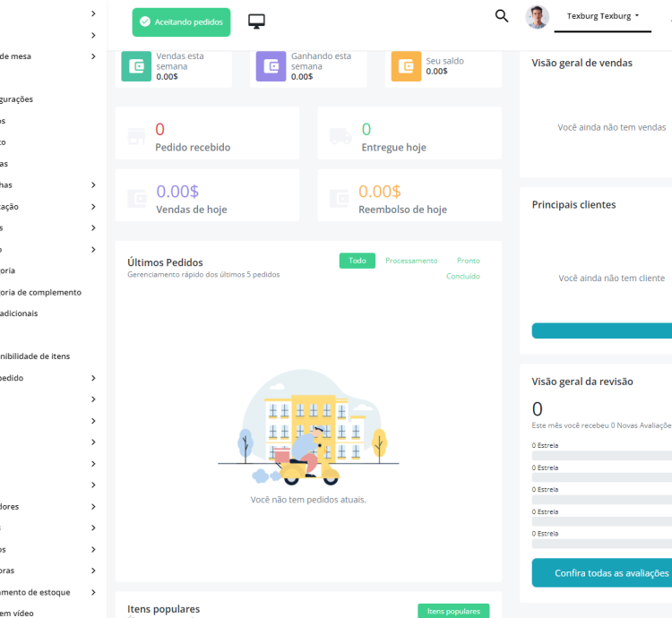
Task: Switch to the Pronto orders tab
Action: coord(468,261)
